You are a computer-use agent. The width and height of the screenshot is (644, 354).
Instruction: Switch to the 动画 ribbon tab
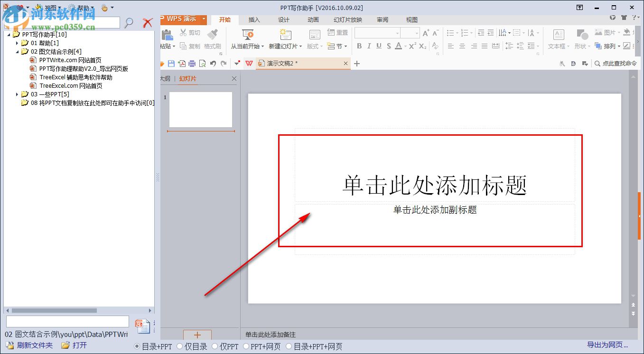(313, 19)
